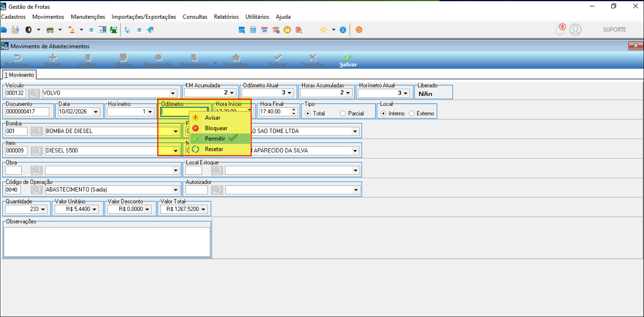
Task: Click the blue information icon
Action: click(343, 30)
